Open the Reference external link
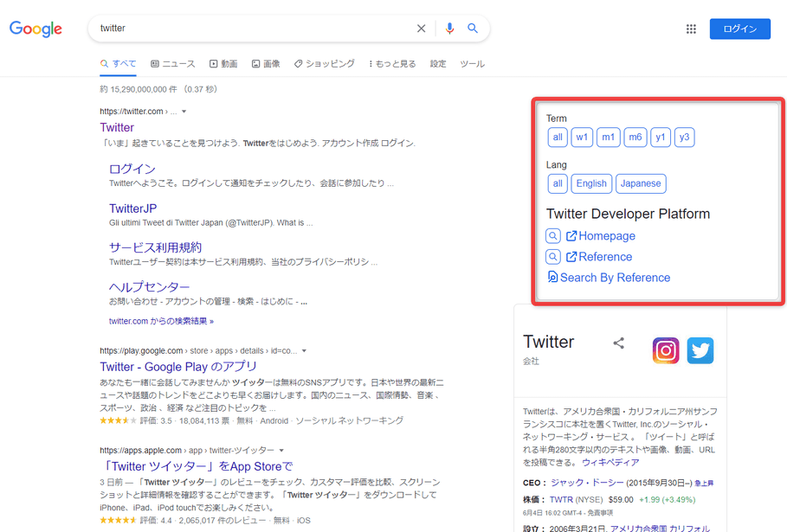The image size is (787, 532). tap(599, 257)
